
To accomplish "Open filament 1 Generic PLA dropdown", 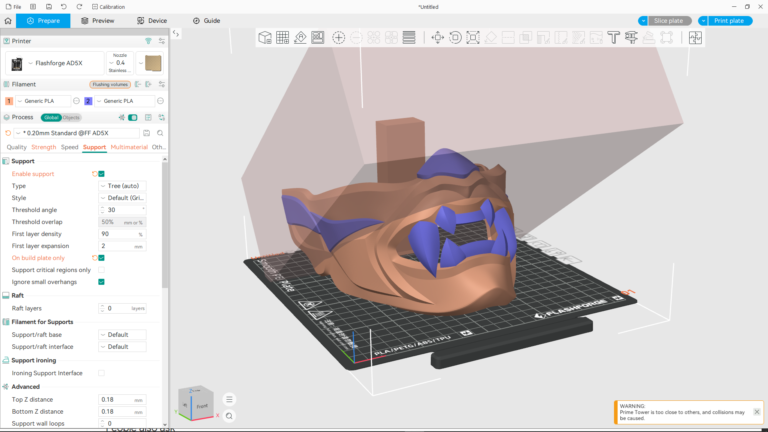I will coord(43,101).
